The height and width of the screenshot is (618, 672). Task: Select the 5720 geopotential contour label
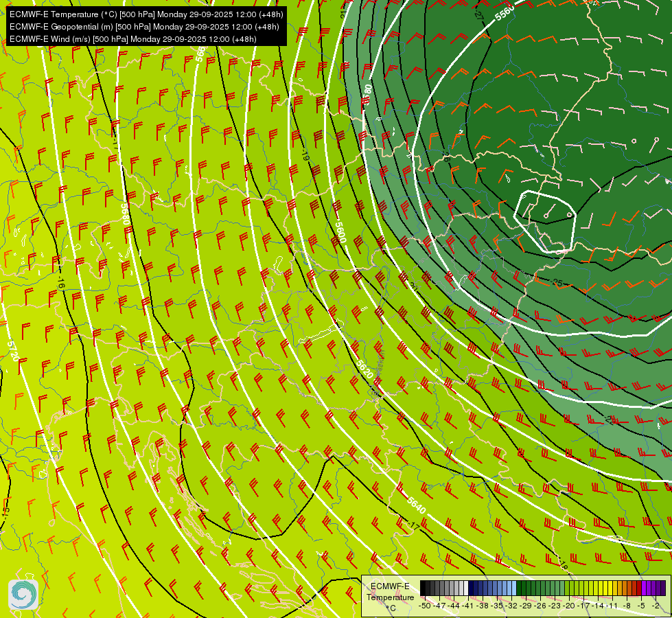(13, 351)
